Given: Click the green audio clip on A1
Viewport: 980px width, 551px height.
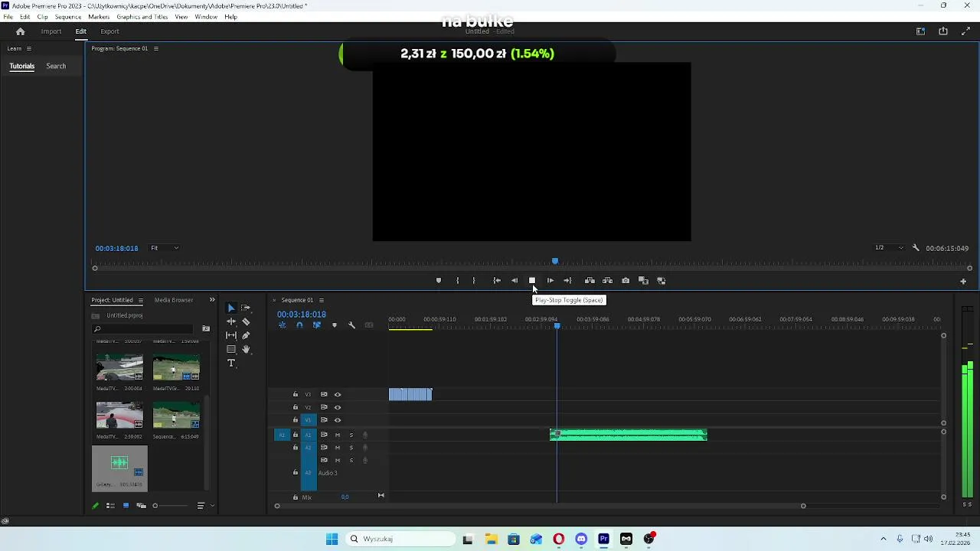Looking at the screenshot, I should coord(628,435).
